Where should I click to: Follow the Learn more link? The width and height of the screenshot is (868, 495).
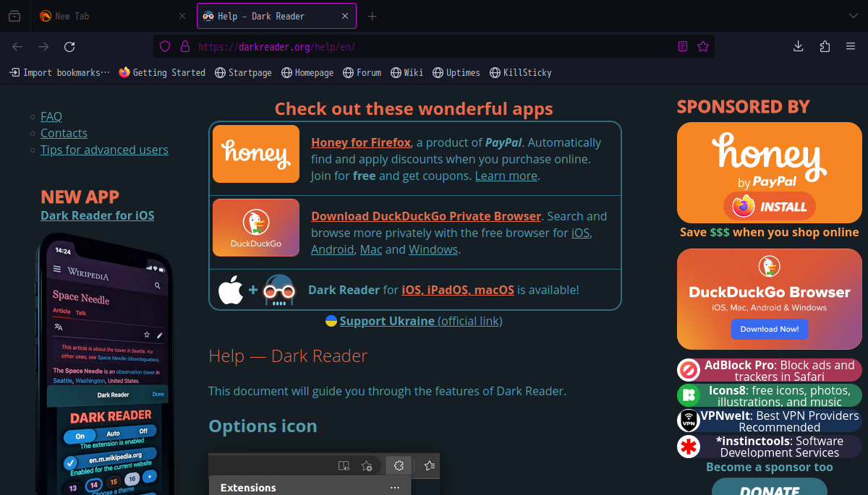coord(506,176)
